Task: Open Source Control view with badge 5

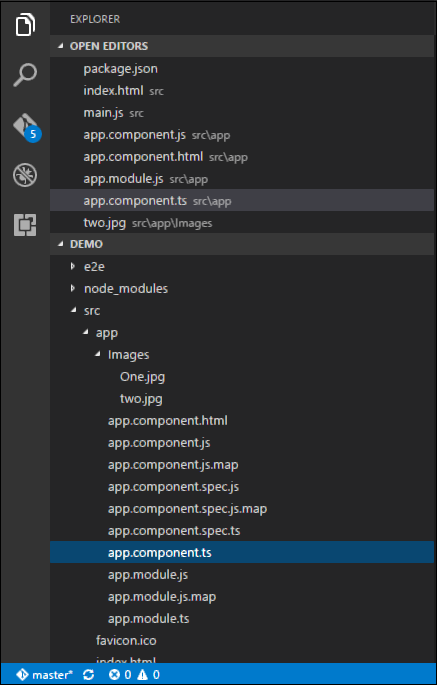Action: (x=26, y=128)
